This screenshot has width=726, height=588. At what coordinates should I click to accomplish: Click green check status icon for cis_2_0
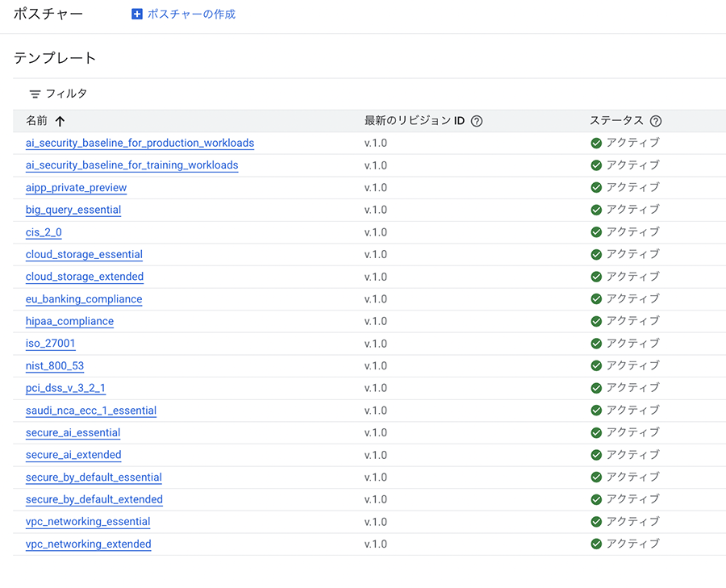pyautogui.click(x=596, y=232)
